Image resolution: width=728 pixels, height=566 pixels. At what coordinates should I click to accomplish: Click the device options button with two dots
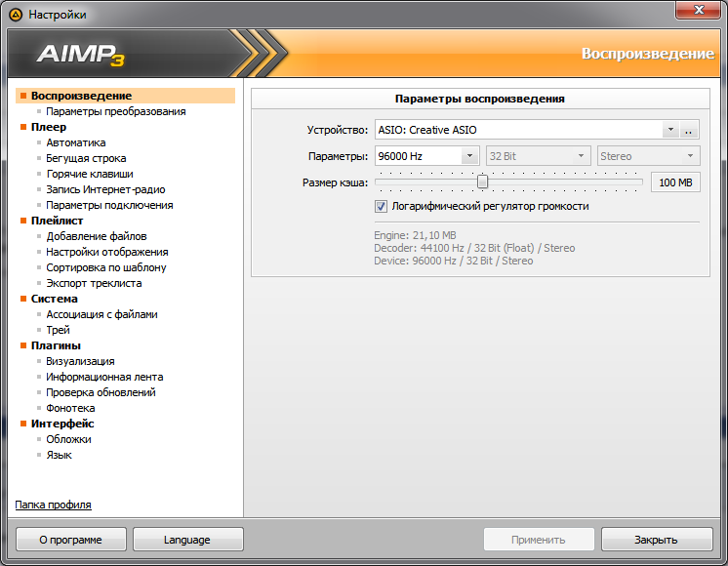tap(689, 130)
